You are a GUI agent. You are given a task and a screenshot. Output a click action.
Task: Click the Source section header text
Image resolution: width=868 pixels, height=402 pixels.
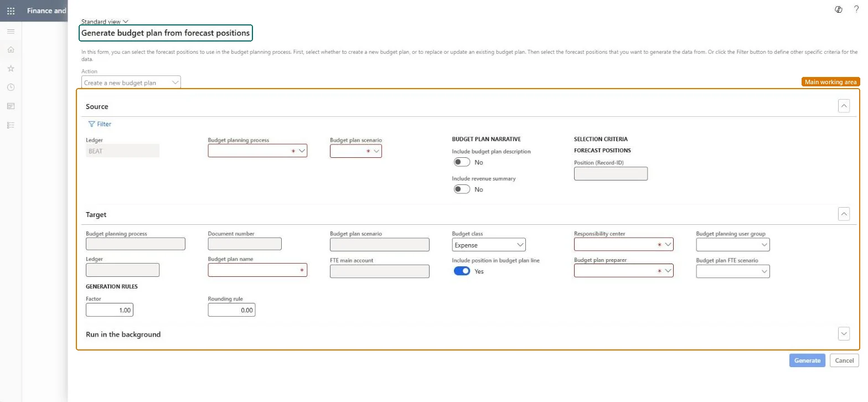(x=97, y=106)
